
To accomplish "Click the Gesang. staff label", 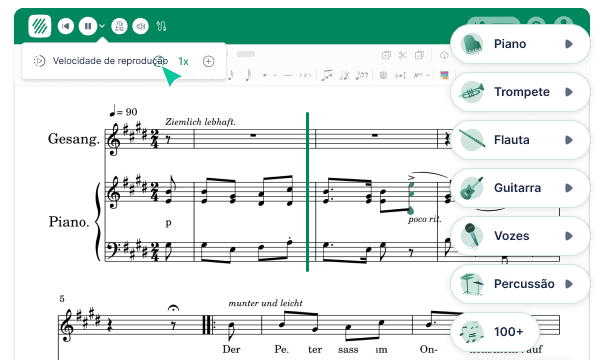I will 73,138.
